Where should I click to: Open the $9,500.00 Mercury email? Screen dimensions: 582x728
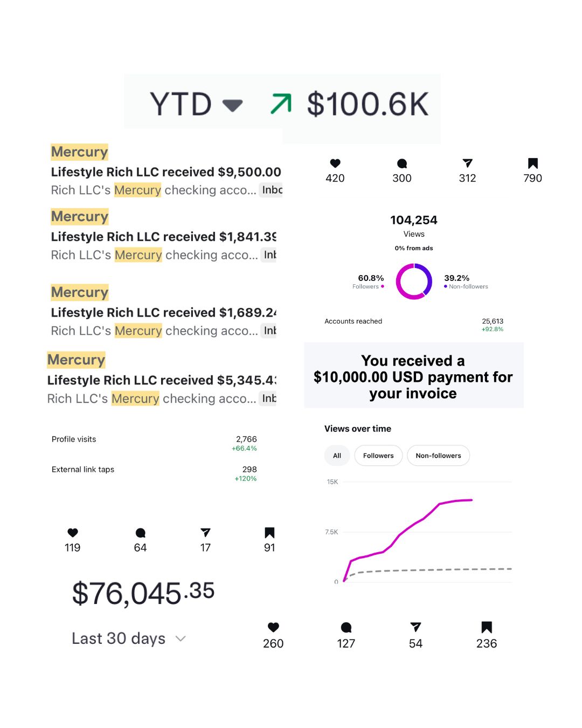click(x=165, y=172)
